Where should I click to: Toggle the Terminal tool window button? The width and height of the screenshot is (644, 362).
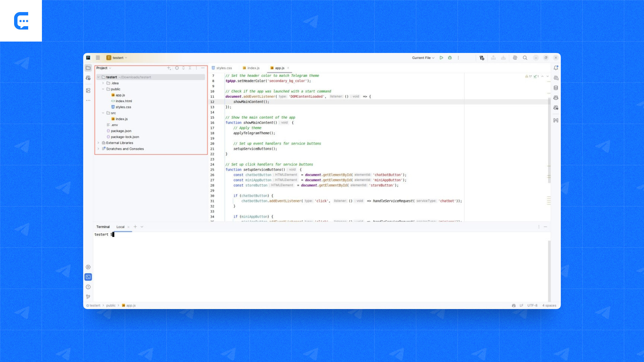click(88, 277)
